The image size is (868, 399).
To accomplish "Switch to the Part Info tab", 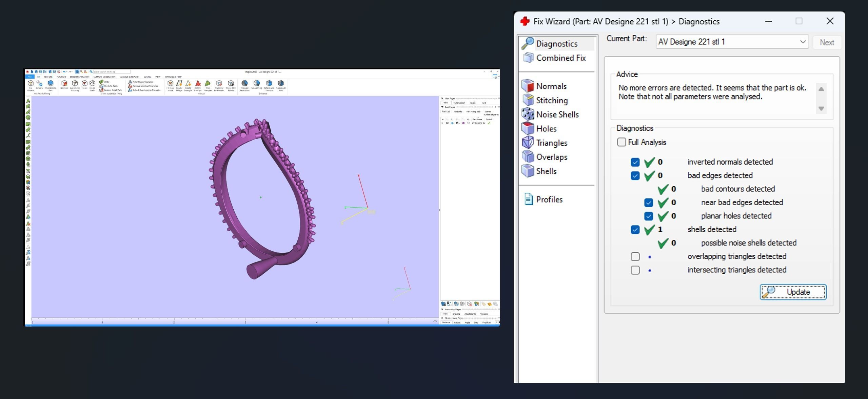I will tap(458, 111).
